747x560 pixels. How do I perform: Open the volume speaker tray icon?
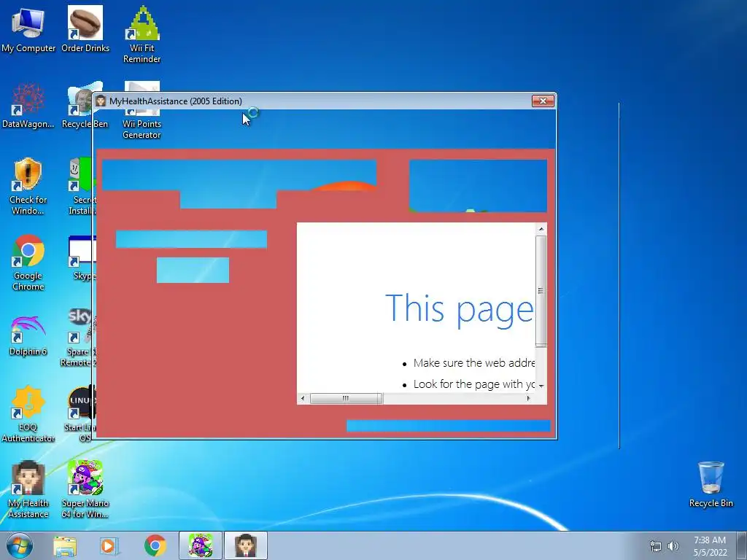[x=673, y=546]
